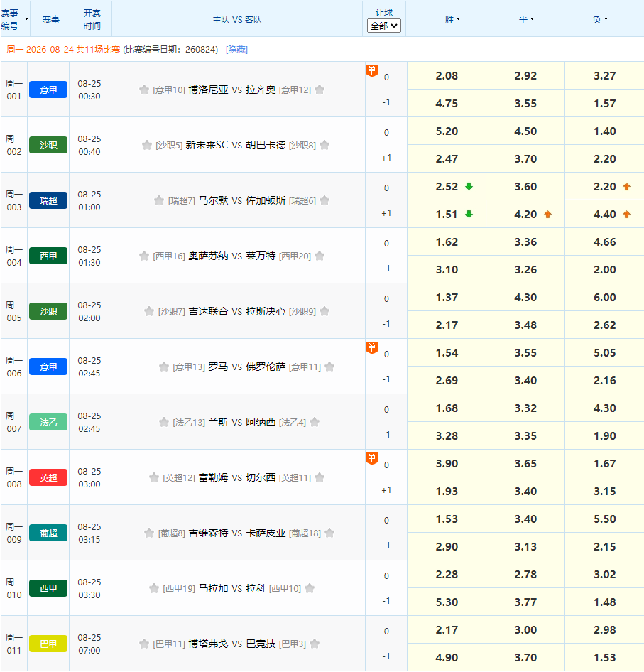Star the 胡巴卡德 team
The width and height of the screenshot is (644, 672).
point(324,145)
